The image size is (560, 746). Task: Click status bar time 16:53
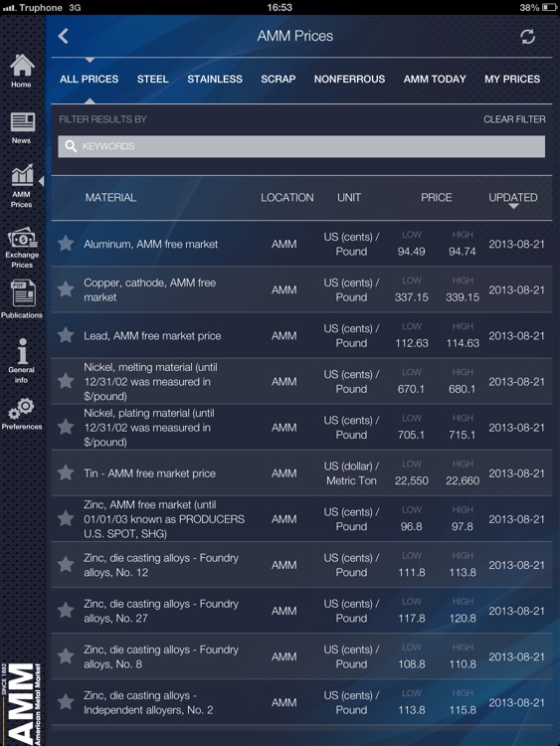pos(280,7)
